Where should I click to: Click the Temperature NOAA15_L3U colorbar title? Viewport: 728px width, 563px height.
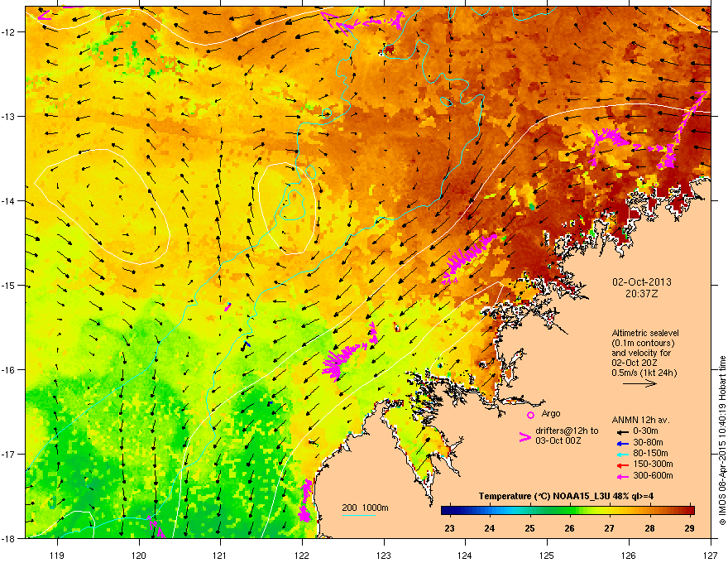[566, 496]
